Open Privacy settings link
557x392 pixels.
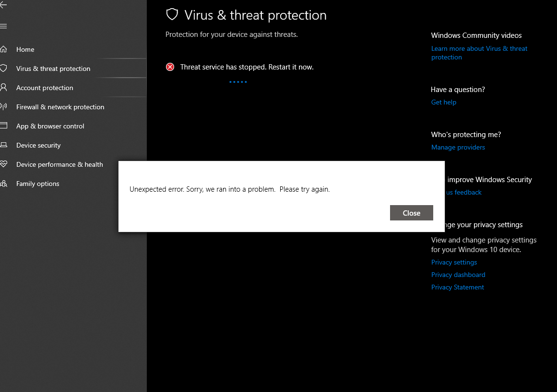[x=454, y=262]
